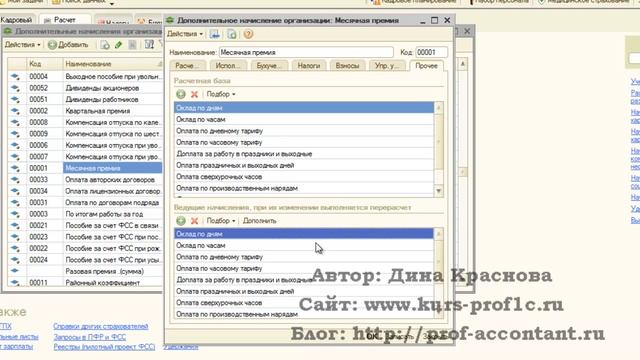Image resolution: width=640 pixels, height=360 pixels.
Task: Click the row icon for code 00052
Action: 16,88
